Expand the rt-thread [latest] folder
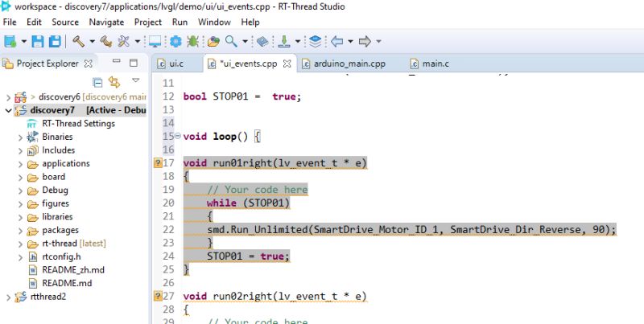644x324 pixels. coord(20,244)
